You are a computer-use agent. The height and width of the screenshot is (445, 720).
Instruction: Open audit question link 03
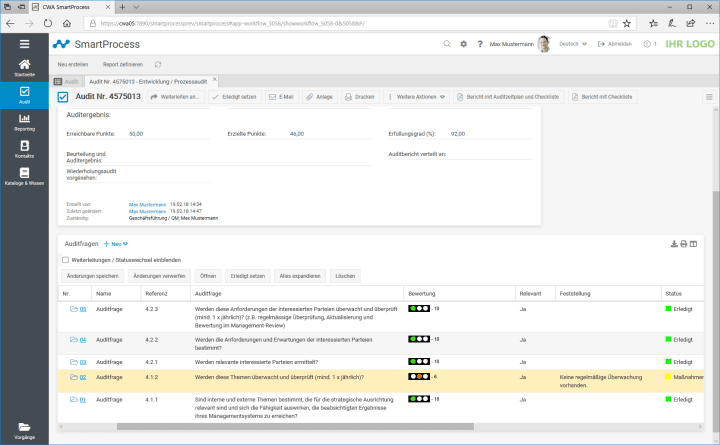(83, 362)
